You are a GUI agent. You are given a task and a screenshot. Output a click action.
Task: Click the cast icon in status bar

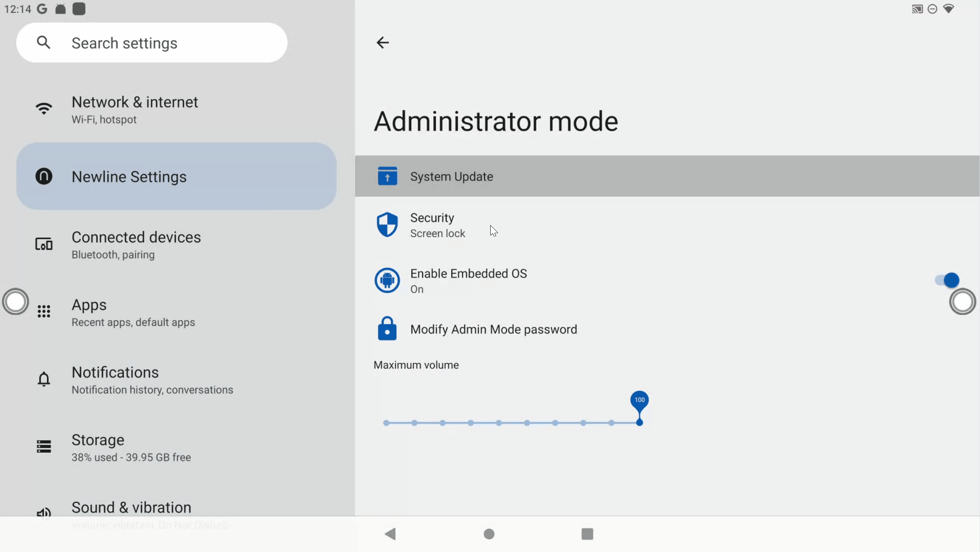917,9
